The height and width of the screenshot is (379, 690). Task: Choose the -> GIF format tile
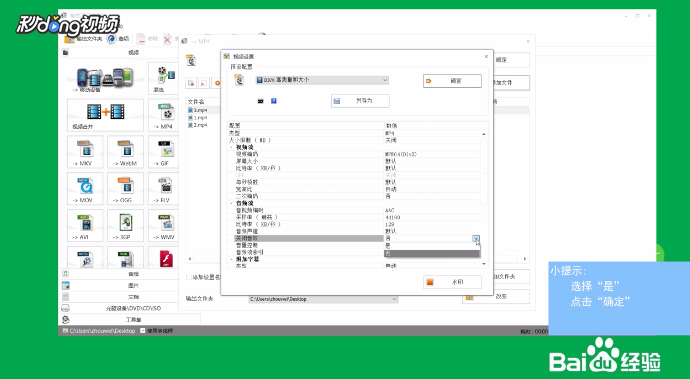pyautogui.click(x=163, y=152)
